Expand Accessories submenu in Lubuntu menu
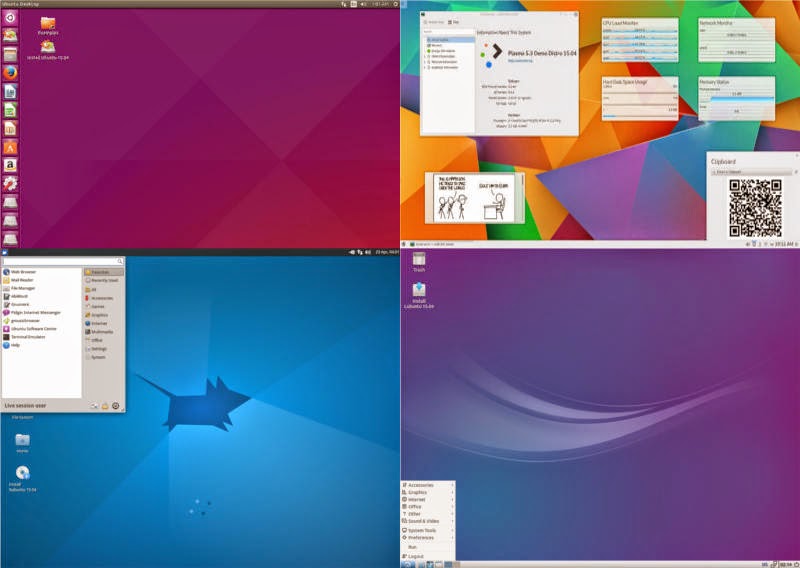Image resolution: width=800 pixels, height=568 pixels. tap(428, 485)
